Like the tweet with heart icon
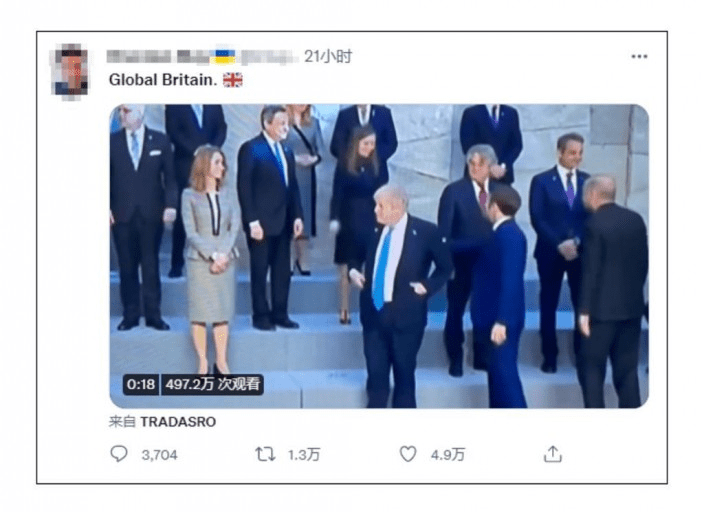This screenshot has width=704, height=512. 408,454
